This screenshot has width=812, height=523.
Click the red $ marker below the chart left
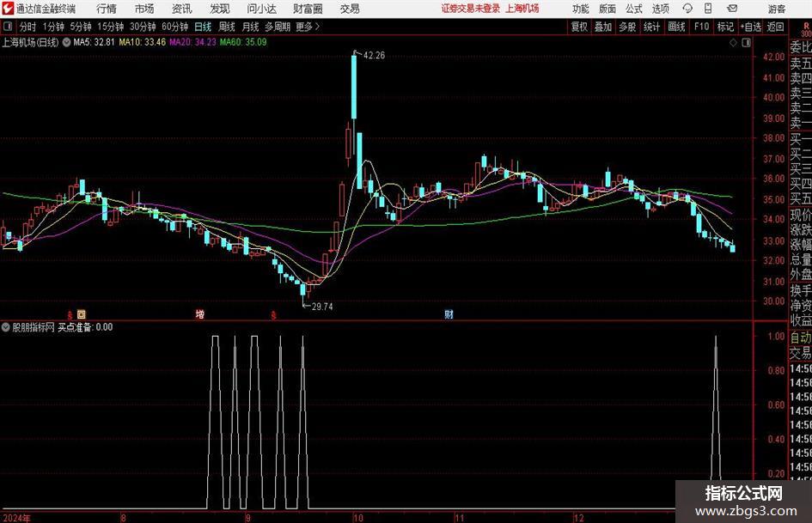point(70,315)
